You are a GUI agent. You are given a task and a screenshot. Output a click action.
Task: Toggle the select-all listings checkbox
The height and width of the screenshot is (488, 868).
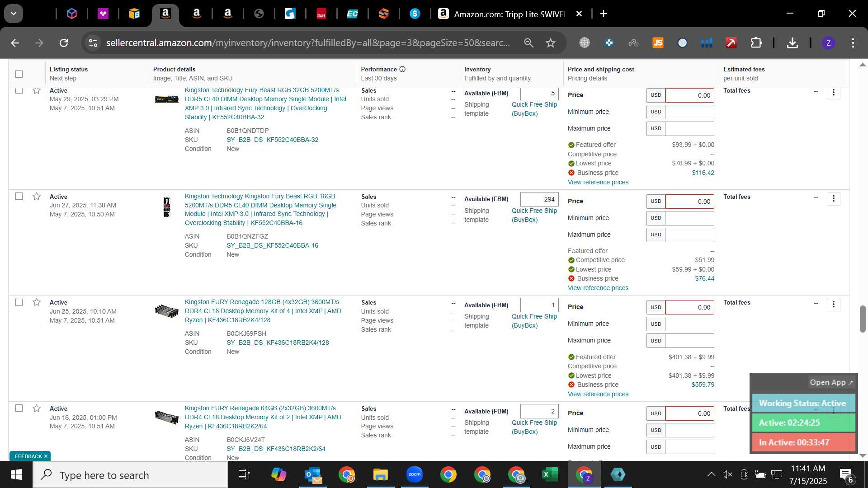click(x=19, y=74)
